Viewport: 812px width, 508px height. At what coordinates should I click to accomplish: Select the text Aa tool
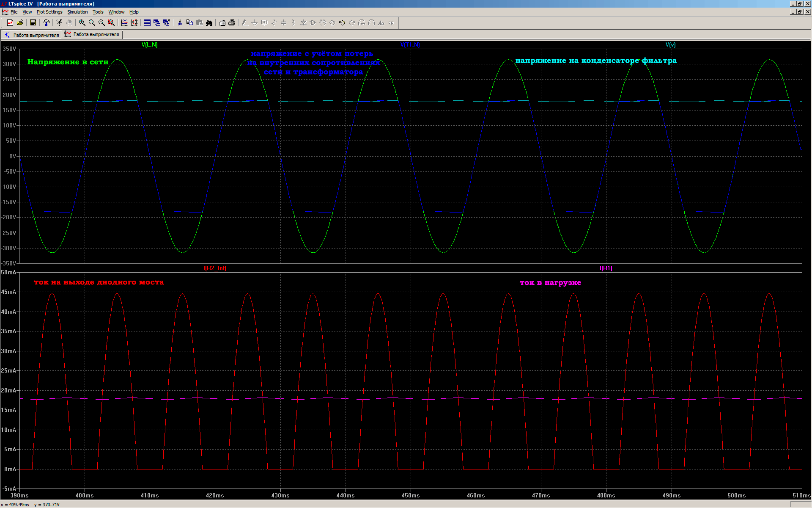coord(381,23)
